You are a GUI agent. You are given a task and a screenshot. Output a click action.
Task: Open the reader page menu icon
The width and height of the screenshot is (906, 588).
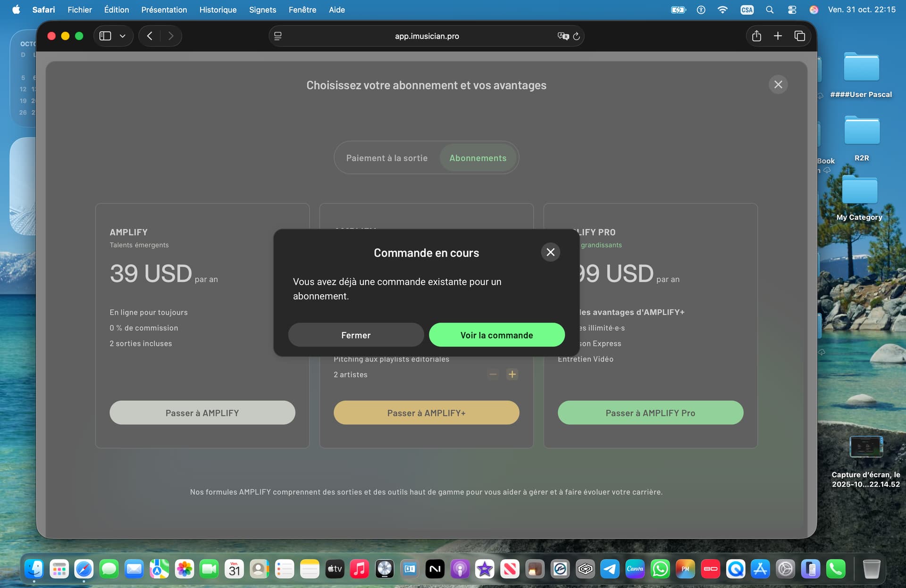pos(278,36)
